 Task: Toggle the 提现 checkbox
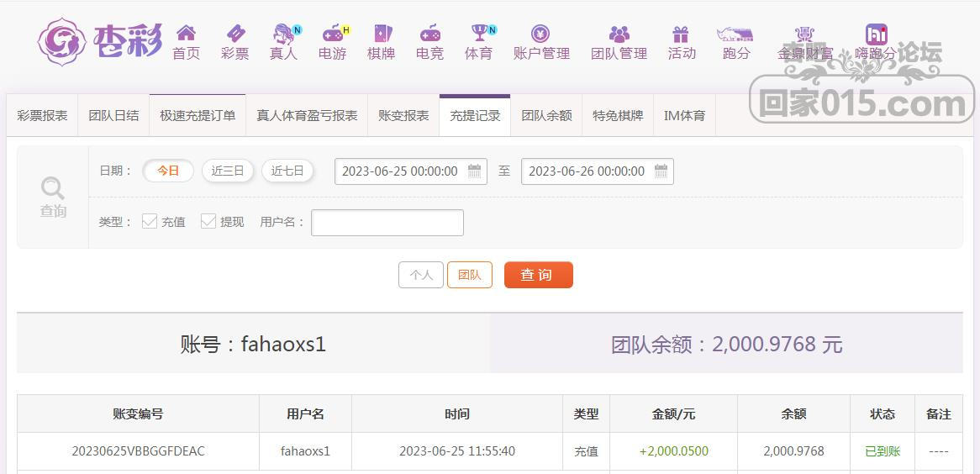(208, 221)
